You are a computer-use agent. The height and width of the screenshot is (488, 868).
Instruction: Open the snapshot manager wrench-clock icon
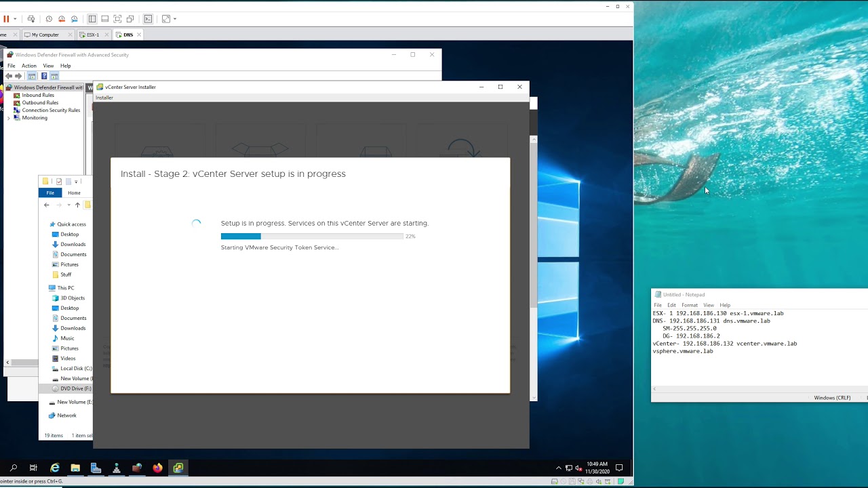click(x=75, y=19)
